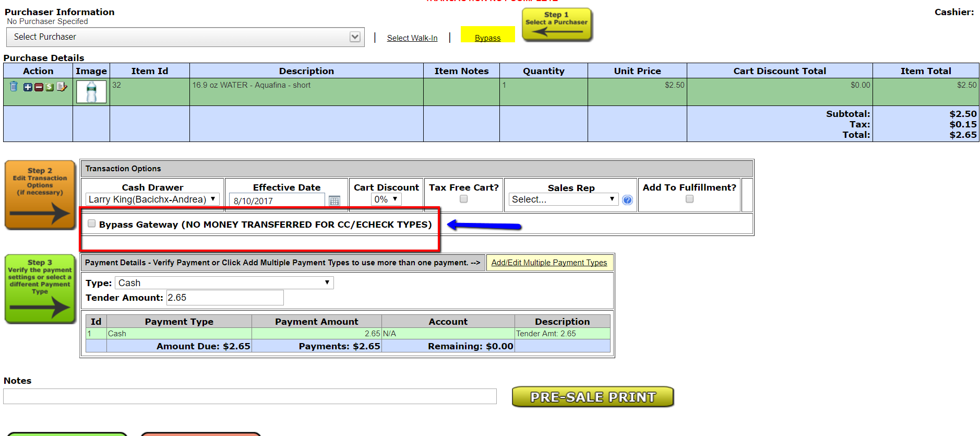Open Add/Edit Multiple Payment Types link
Screen dimensions: 980x436
(x=549, y=263)
